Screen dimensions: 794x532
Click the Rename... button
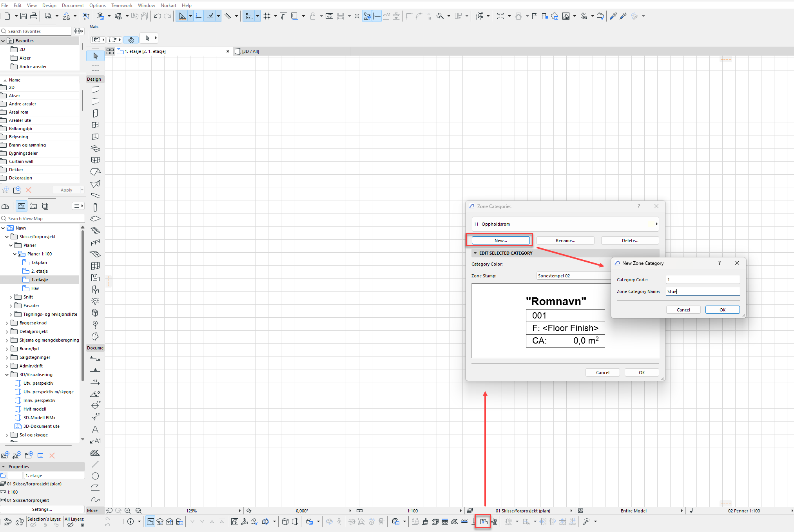[x=565, y=241]
